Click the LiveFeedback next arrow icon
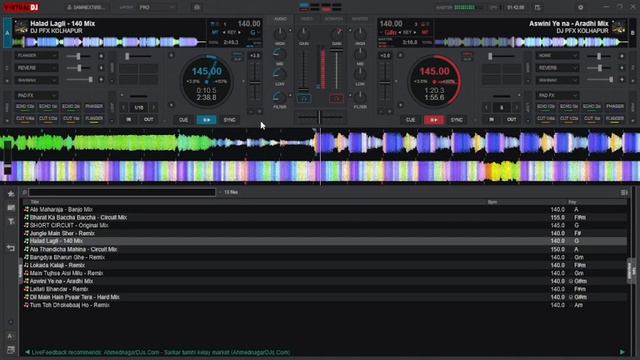Viewport: 640px width, 360px height. click(x=622, y=352)
